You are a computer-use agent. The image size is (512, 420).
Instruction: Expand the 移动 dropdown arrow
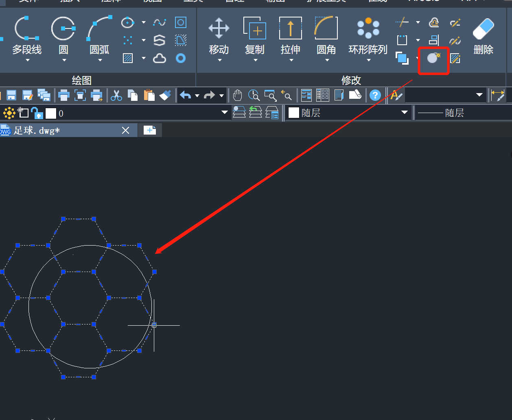click(x=219, y=60)
